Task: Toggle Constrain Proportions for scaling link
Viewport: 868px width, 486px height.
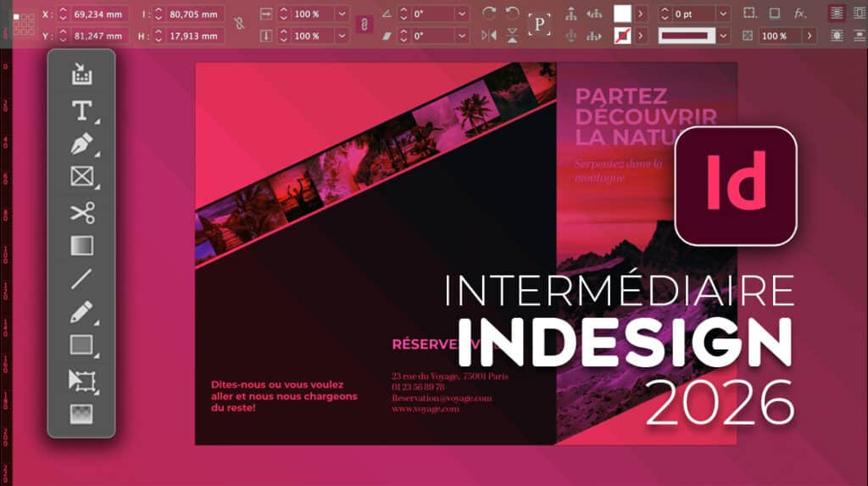Action: (x=364, y=25)
